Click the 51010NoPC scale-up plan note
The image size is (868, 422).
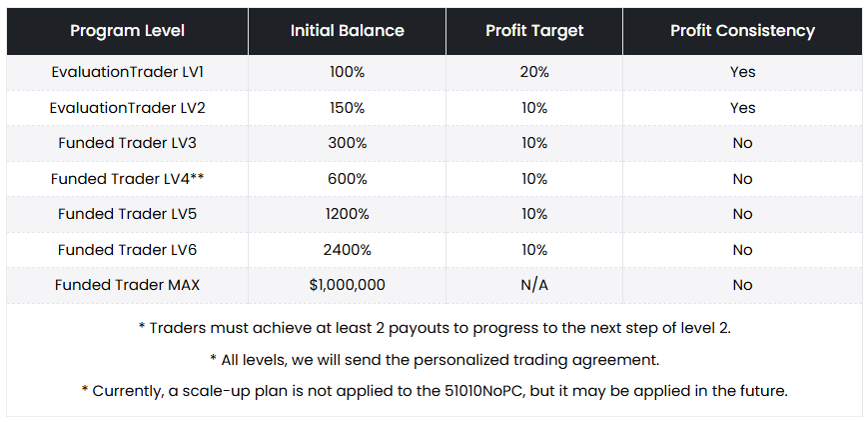434,390
